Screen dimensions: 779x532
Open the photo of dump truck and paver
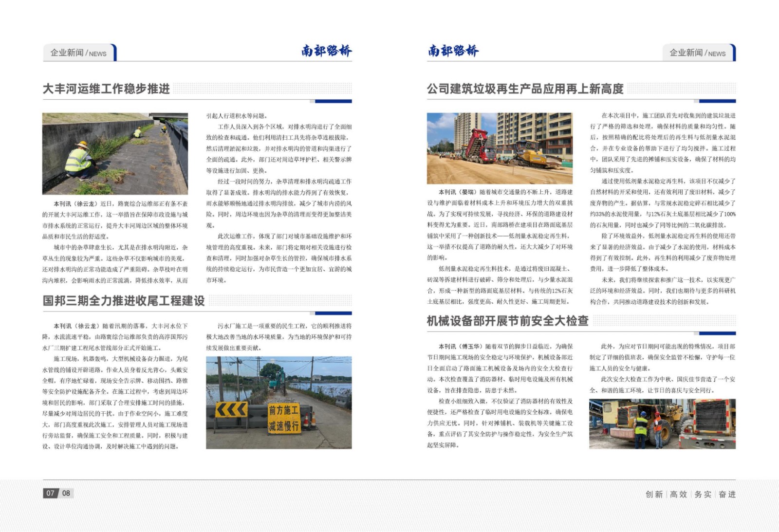(x=500, y=148)
